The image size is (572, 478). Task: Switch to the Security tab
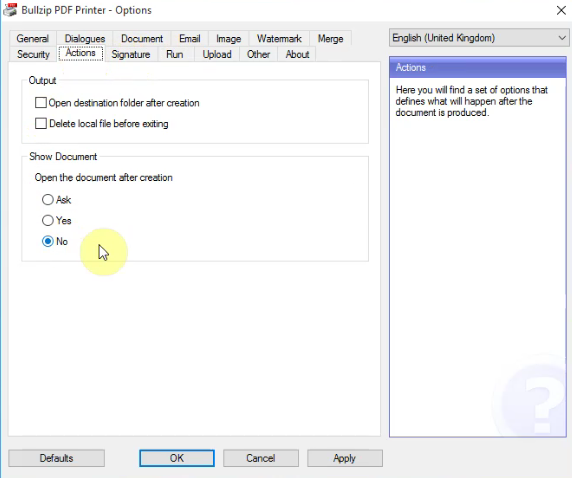pos(33,54)
